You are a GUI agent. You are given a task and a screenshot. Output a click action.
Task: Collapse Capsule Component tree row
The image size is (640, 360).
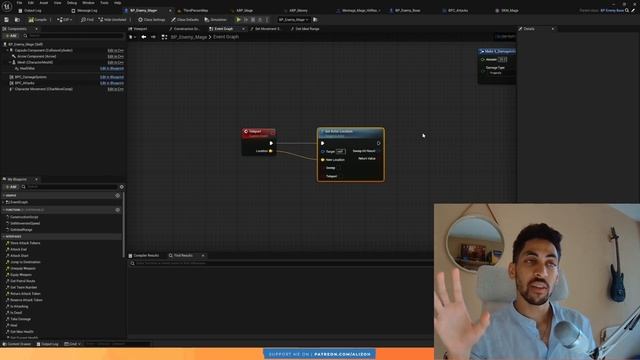click(7, 50)
